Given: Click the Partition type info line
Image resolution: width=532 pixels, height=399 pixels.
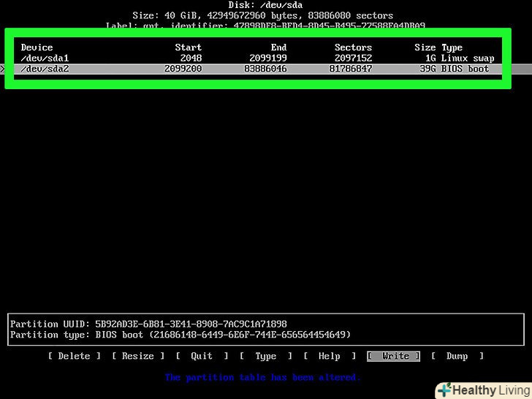Looking at the screenshot, I should tap(180, 335).
